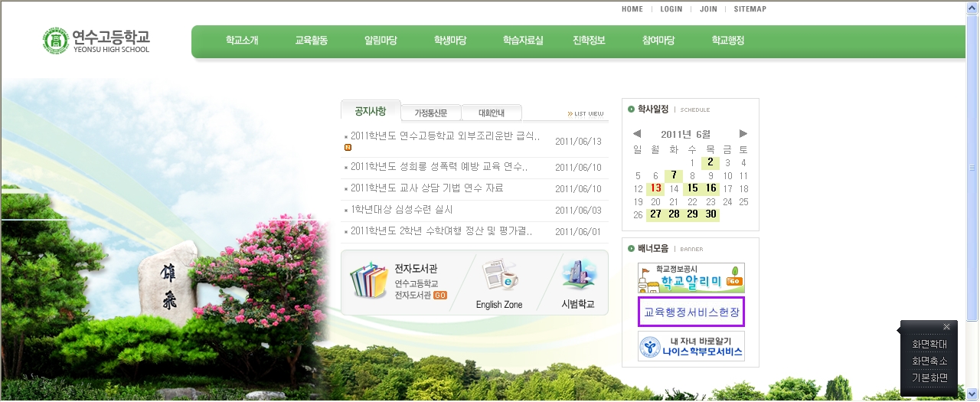Viewport: 980px width, 402px height.
Task: Open the 학교알리미 banner
Action: point(691,278)
